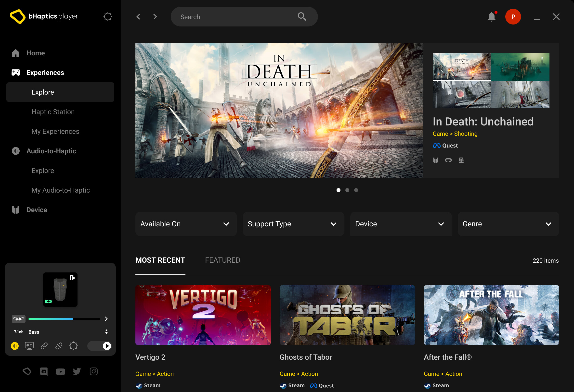This screenshot has width=574, height=392.
Task: Toggle the system audio capture icon
Action: click(29, 346)
